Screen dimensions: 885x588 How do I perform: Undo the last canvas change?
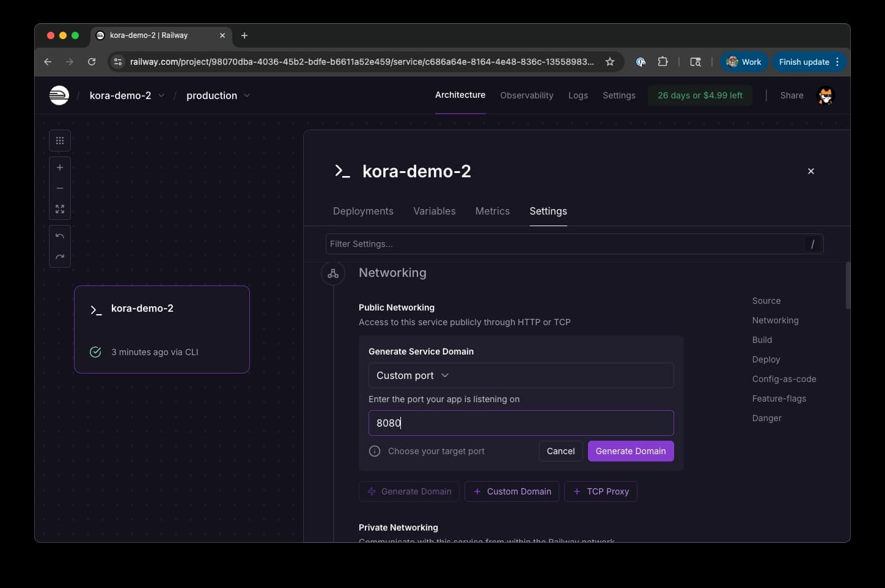coord(60,236)
